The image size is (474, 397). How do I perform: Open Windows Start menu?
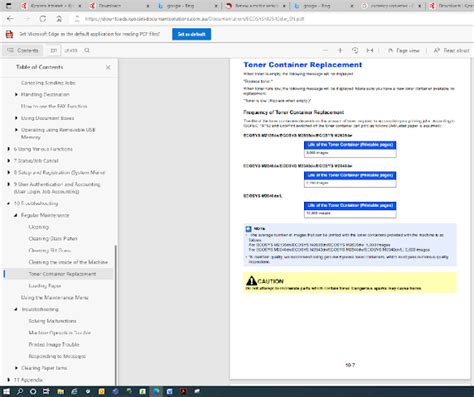tap(6, 391)
